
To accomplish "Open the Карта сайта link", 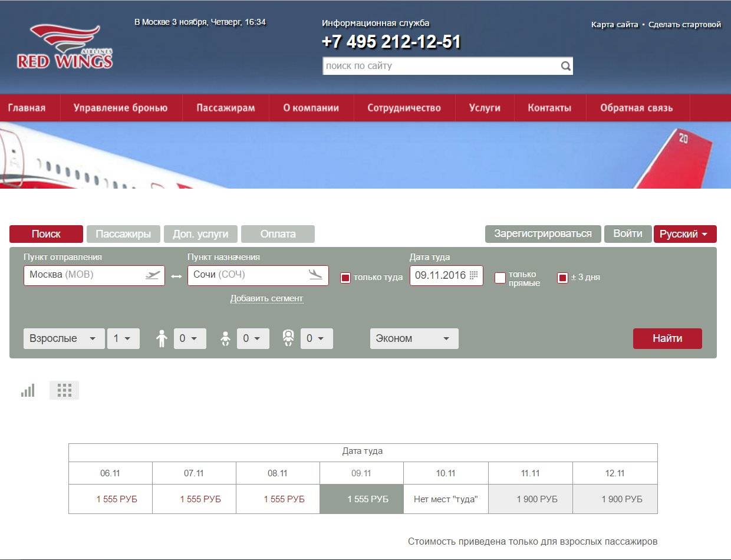I will (614, 25).
